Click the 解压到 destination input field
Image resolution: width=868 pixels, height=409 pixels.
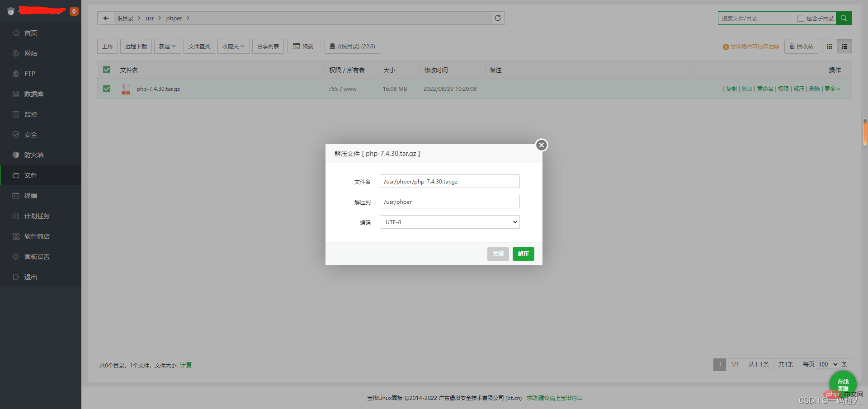449,202
